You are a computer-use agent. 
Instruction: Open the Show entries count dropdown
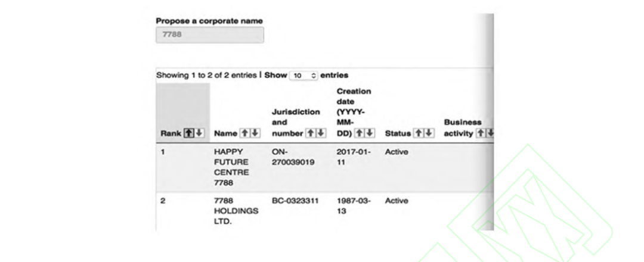[303, 76]
